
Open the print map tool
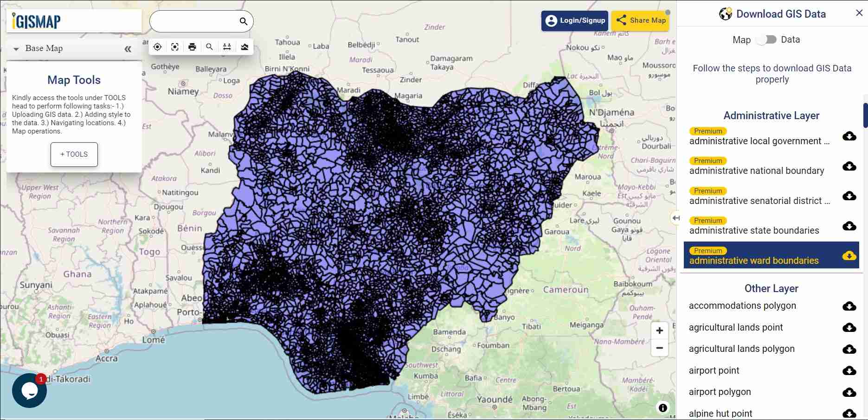tap(192, 46)
